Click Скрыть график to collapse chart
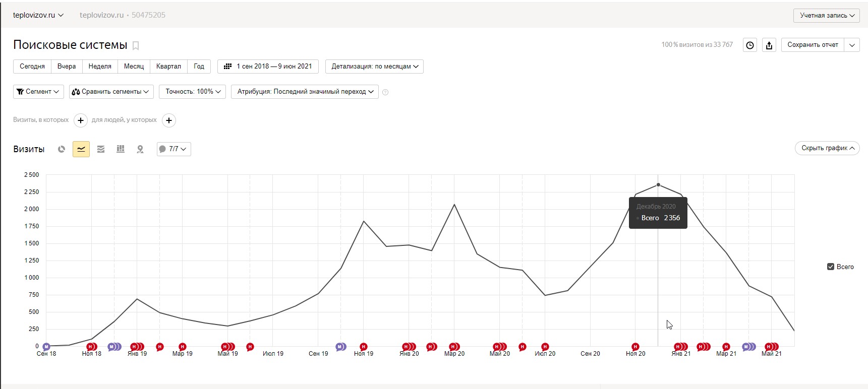 click(827, 148)
